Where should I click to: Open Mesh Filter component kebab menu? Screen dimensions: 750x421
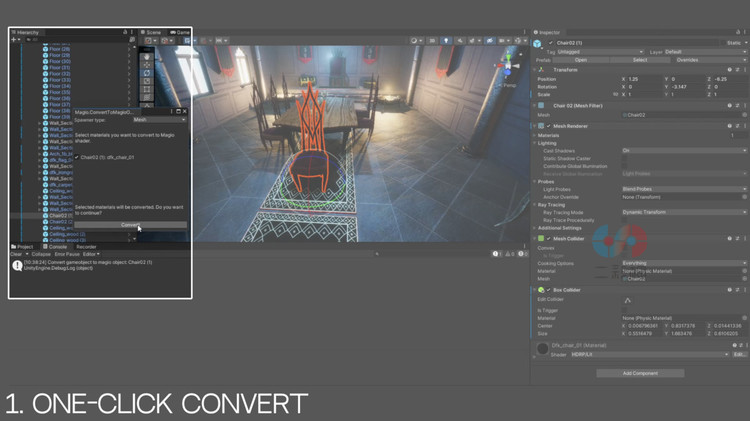click(745, 105)
